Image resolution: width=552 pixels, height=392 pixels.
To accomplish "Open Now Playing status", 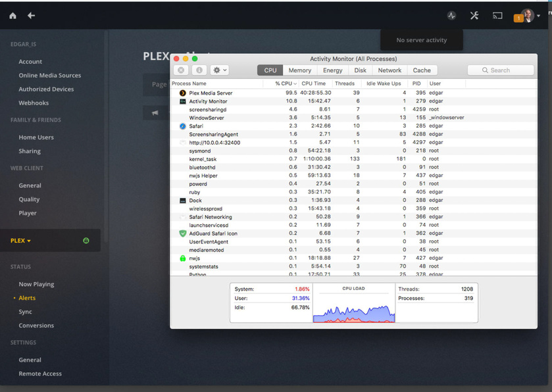I will tap(36, 284).
